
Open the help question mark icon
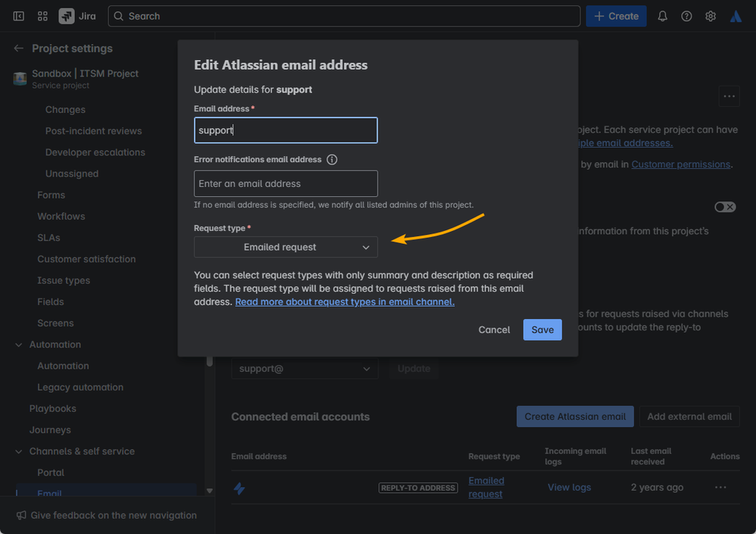tap(686, 16)
